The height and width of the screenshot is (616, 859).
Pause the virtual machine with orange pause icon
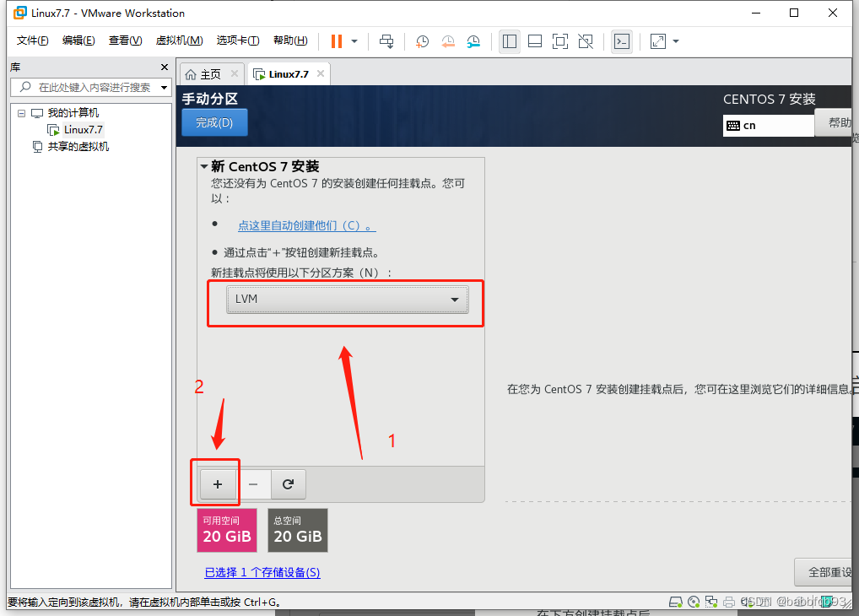tap(337, 41)
